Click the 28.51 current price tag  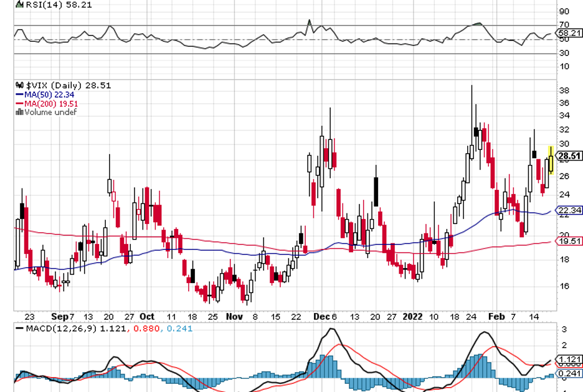coord(569,156)
